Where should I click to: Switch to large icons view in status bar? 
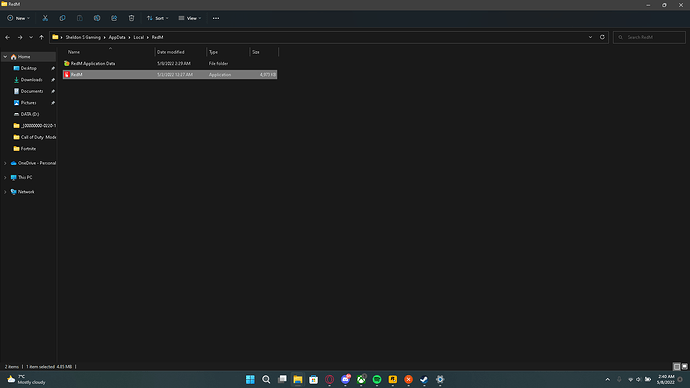pos(684,366)
